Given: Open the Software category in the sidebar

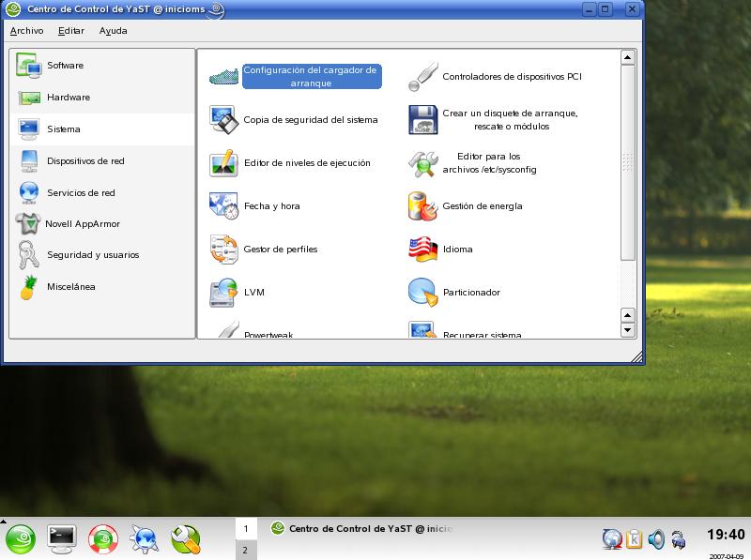Looking at the screenshot, I should pyautogui.click(x=65, y=66).
